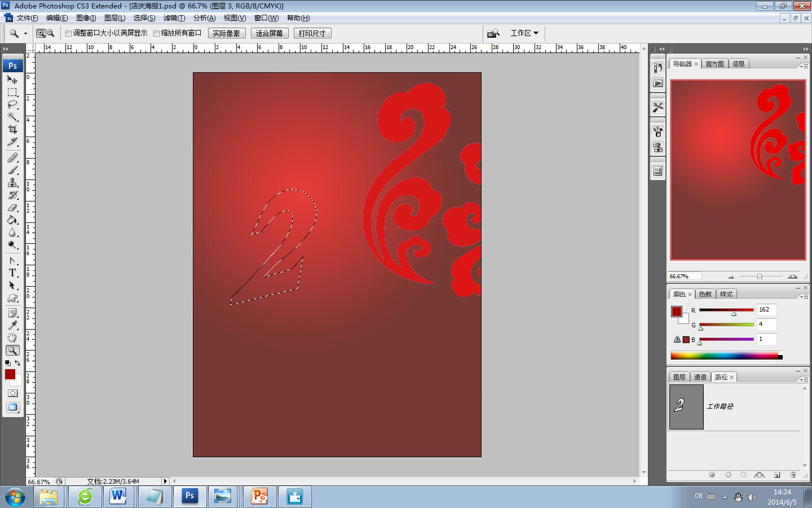
Task: Select the Paint Bucket tool
Action: (x=12, y=220)
